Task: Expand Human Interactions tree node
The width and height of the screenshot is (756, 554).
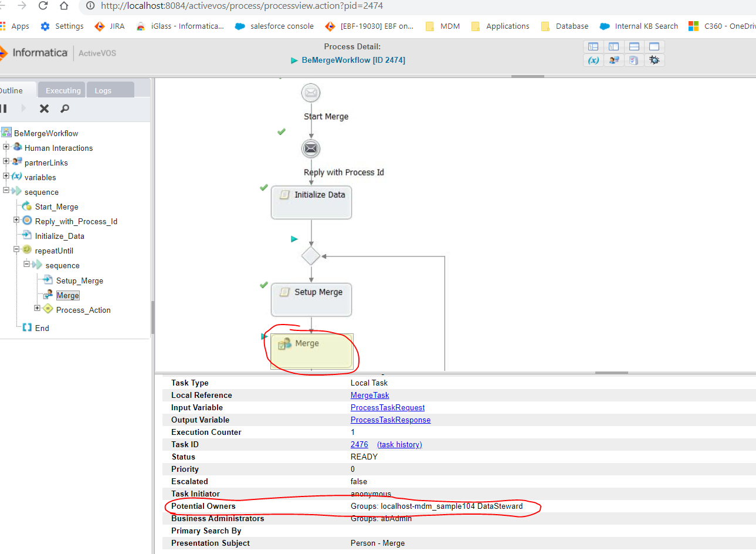Action: click(6, 147)
